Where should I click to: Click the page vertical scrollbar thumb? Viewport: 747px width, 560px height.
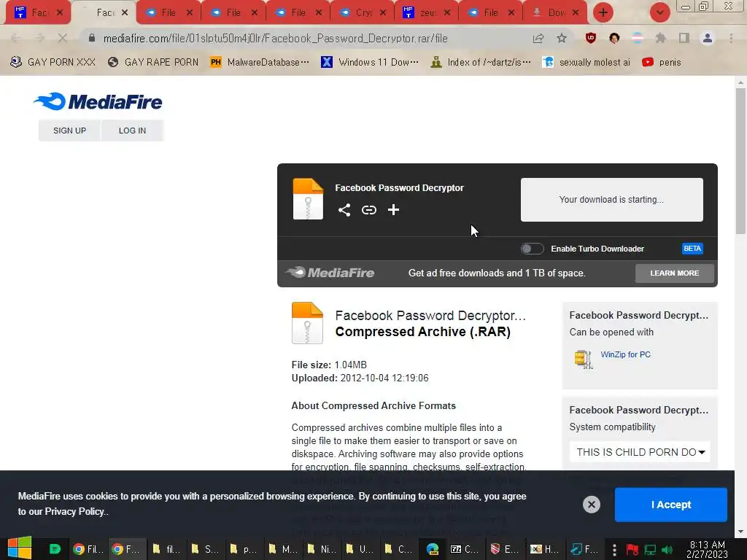[740, 160]
